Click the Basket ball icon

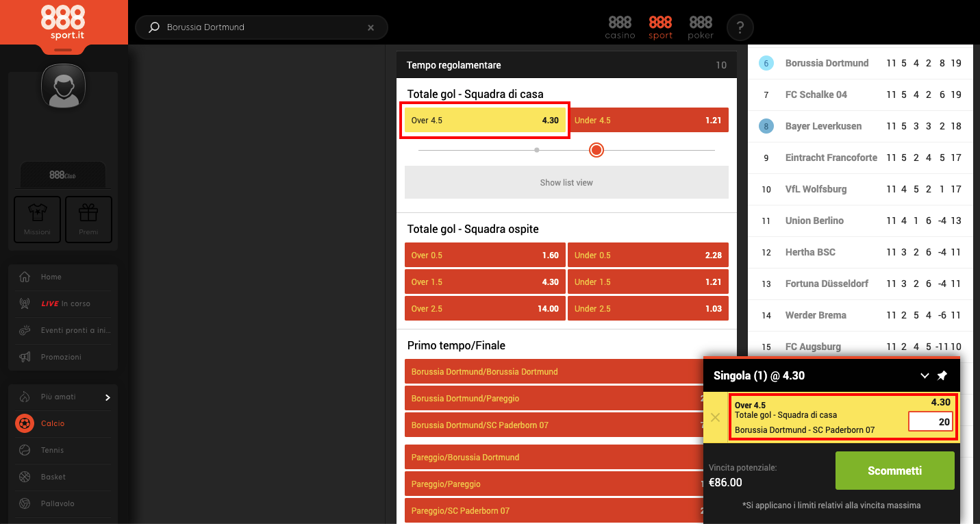[25, 477]
